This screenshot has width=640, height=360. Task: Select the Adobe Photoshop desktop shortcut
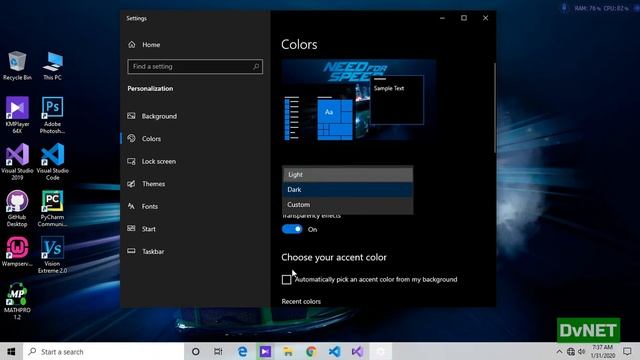(52, 115)
